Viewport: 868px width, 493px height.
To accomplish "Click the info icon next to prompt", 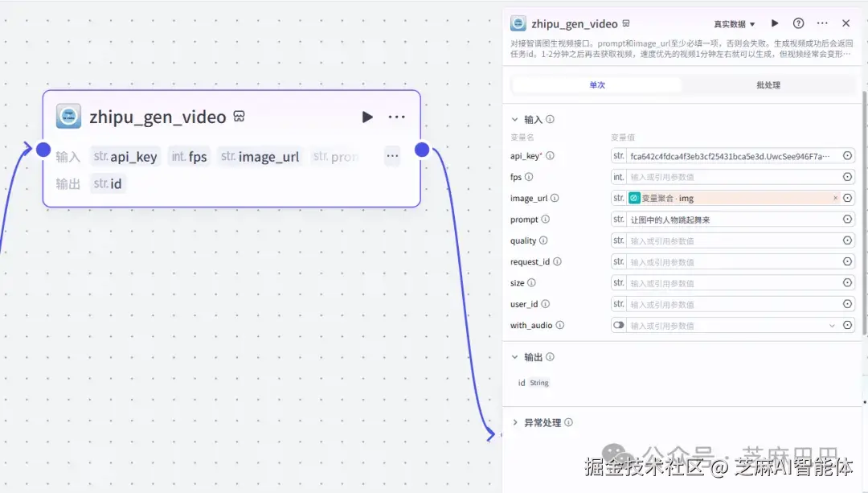I will pyautogui.click(x=545, y=220).
